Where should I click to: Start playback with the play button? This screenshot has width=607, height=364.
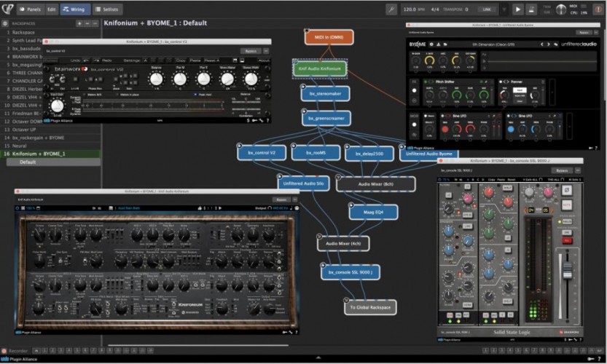pyautogui.click(x=517, y=9)
